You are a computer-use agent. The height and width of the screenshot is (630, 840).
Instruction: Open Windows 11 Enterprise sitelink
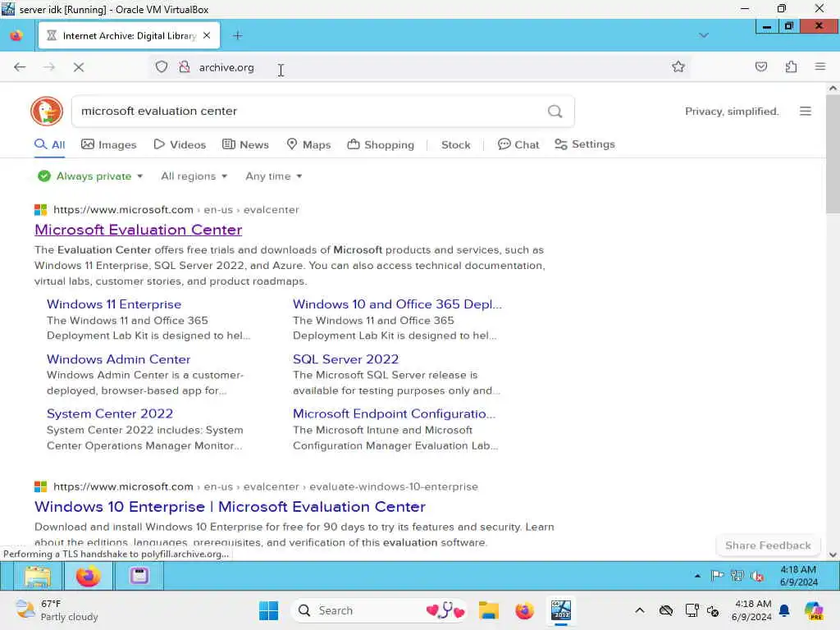113,304
